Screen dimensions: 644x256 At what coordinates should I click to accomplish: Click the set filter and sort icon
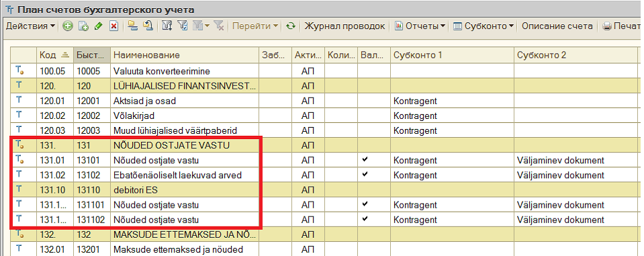(x=167, y=26)
